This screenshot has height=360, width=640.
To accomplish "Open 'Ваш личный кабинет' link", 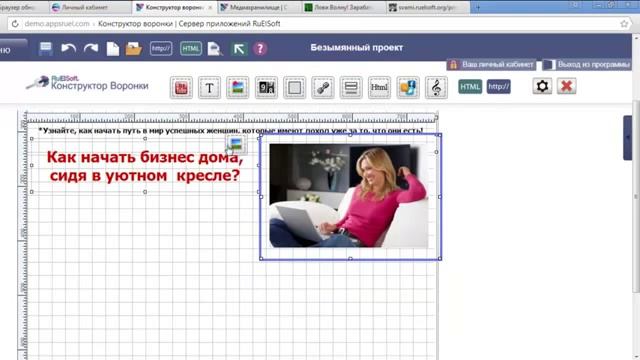I will tap(491, 64).
